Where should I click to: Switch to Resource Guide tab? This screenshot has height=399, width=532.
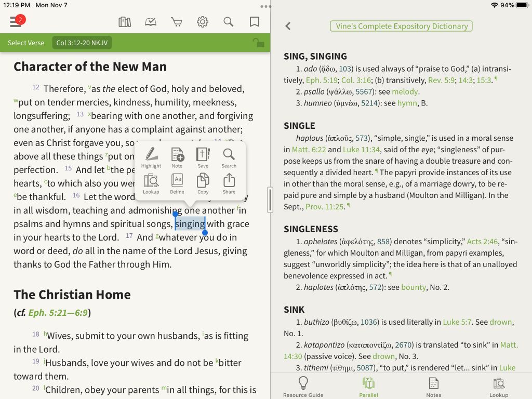[303, 387]
